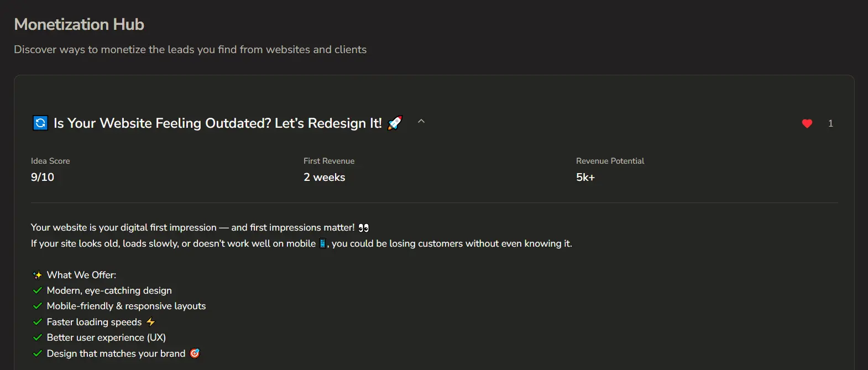Click the checkmark beside 'Mobile-friendly & responsive layouts'
The image size is (868, 370).
(38, 306)
